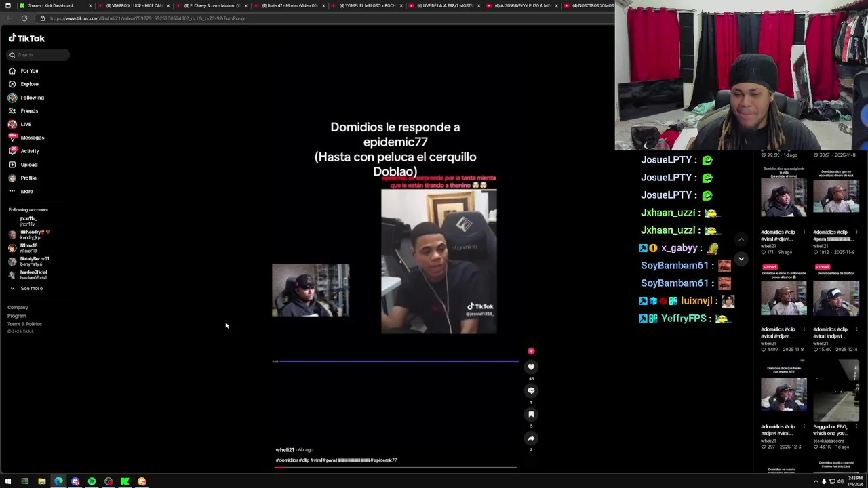Open Messages in the sidebar
Viewport: 868px width, 488px height.
32,138
